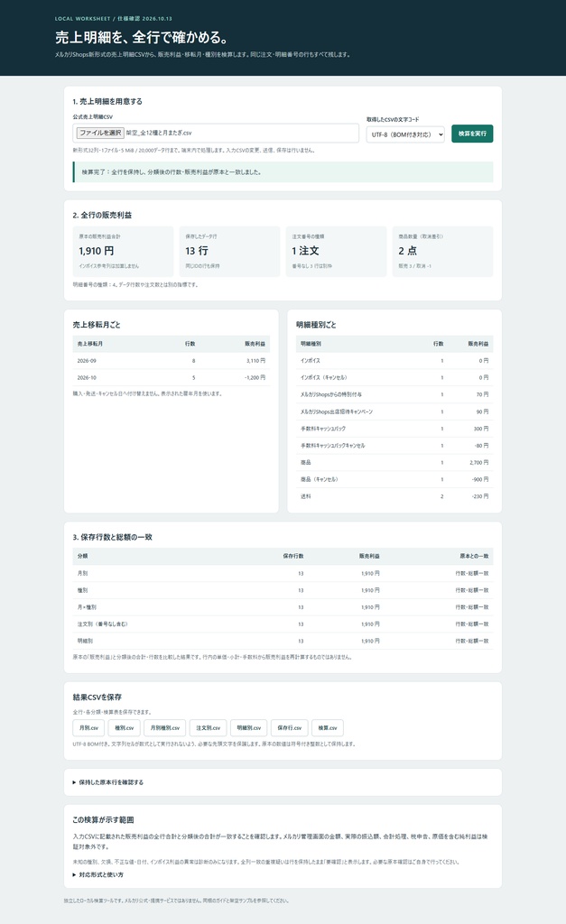Click the 月別 classification row

pos(283,573)
